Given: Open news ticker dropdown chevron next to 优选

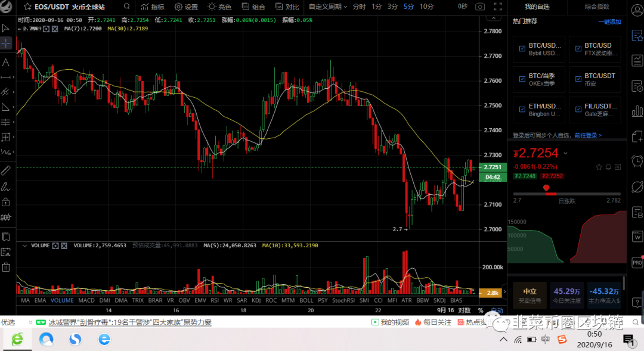Looking at the screenshot, I should pyautogui.click(x=30, y=322).
